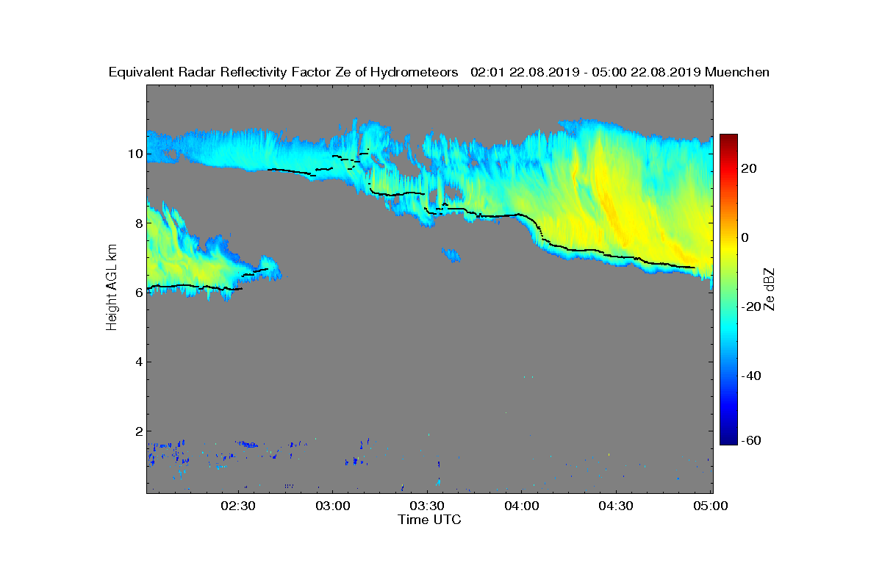
Task: Click the 10 km height tick label
Action: [134, 154]
